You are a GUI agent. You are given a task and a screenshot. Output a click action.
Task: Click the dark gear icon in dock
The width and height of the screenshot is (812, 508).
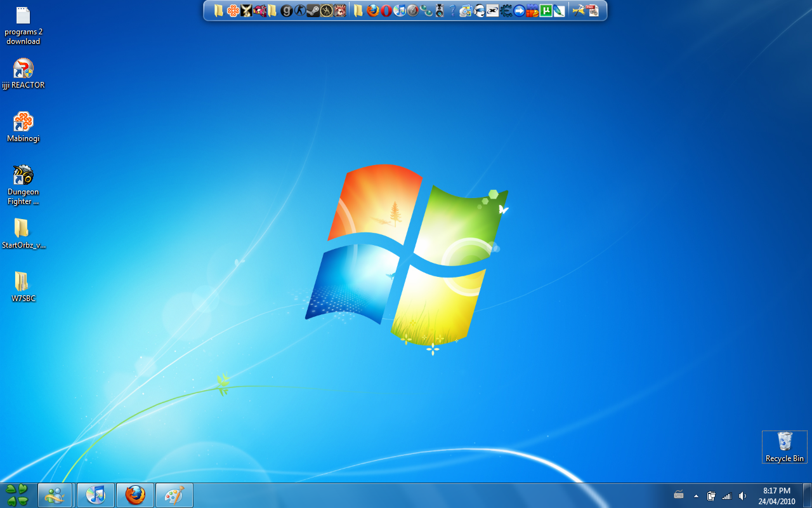506,11
